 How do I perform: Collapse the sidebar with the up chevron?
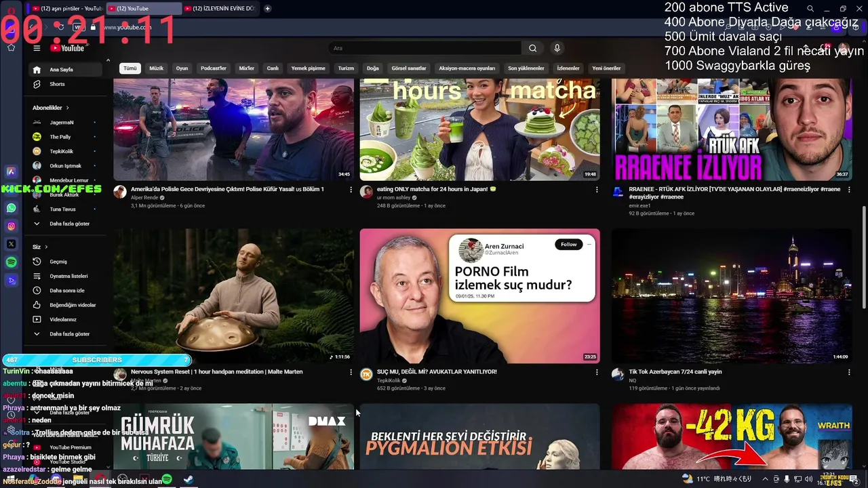click(108, 61)
